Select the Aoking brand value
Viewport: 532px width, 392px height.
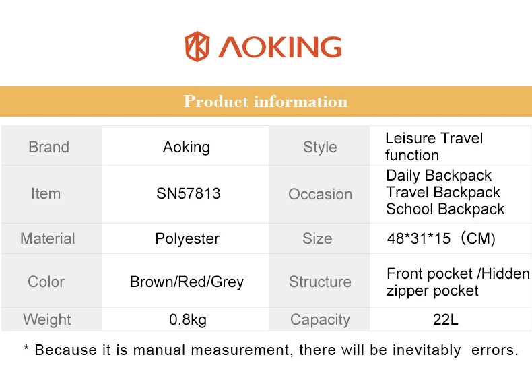point(187,148)
